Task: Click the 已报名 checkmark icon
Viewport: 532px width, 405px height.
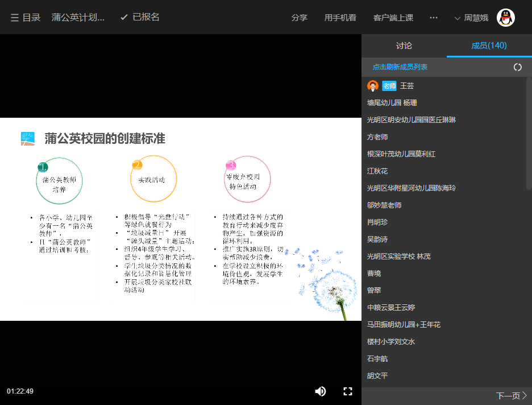Action: click(x=124, y=16)
